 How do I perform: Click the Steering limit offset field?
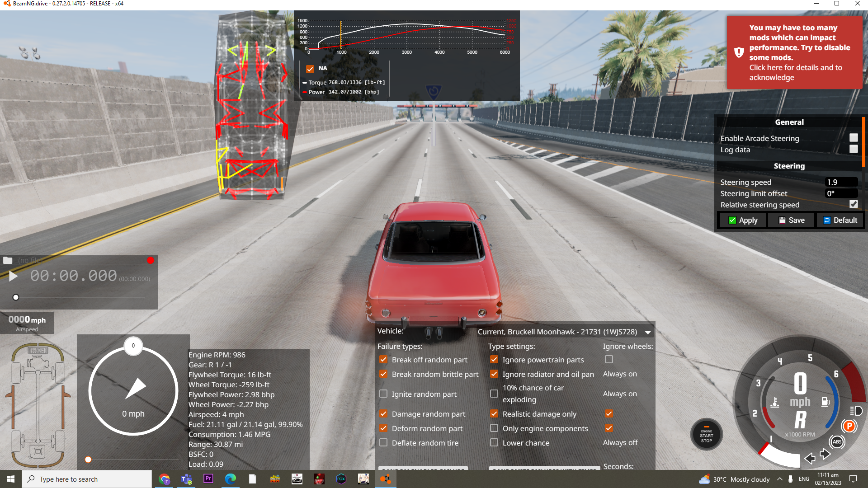pos(841,193)
